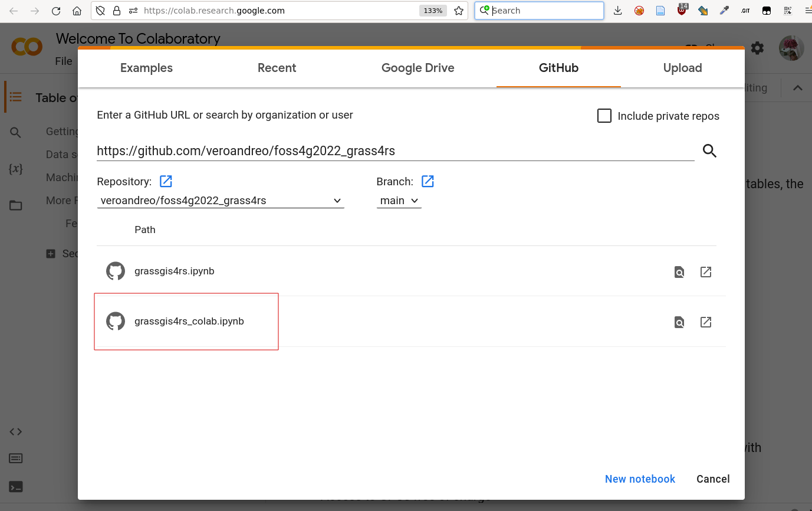Open the Terminal panel icon
The width and height of the screenshot is (812, 511).
pyautogui.click(x=15, y=487)
